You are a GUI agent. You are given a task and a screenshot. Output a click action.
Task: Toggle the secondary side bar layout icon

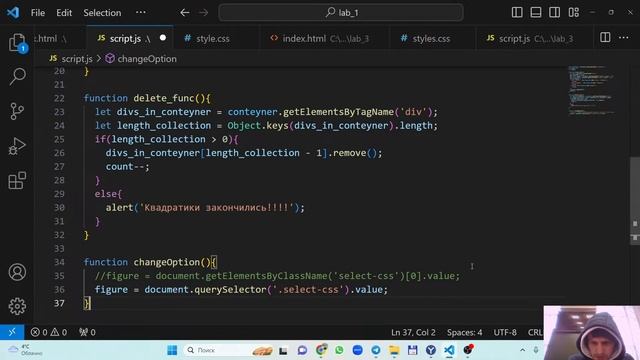555,12
